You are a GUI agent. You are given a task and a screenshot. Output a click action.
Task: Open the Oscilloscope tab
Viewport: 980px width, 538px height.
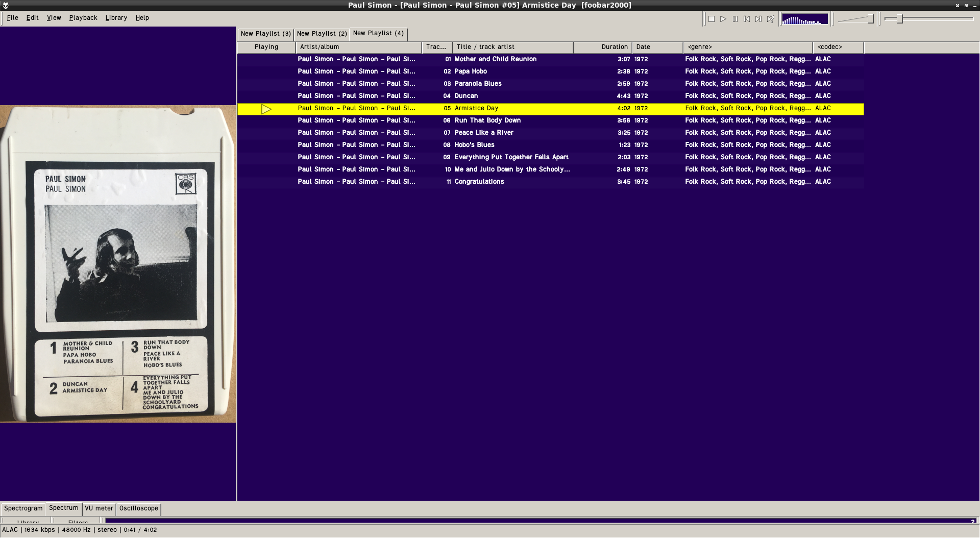[x=139, y=508]
